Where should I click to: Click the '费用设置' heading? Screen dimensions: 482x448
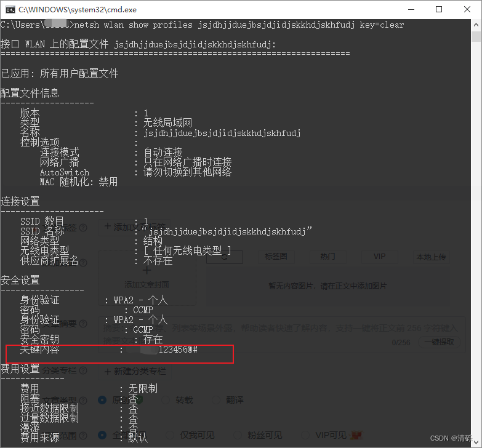(x=20, y=369)
